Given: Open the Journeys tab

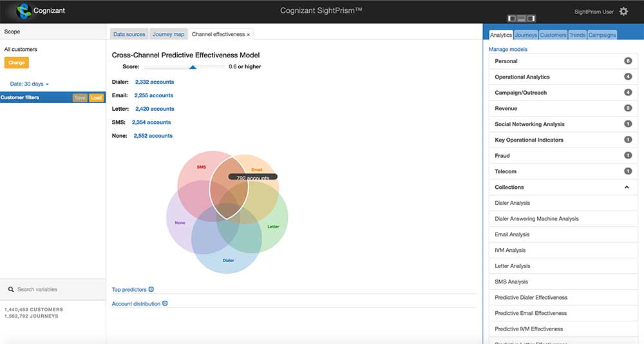Looking at the screenshot, I should [x=526, y=35].
